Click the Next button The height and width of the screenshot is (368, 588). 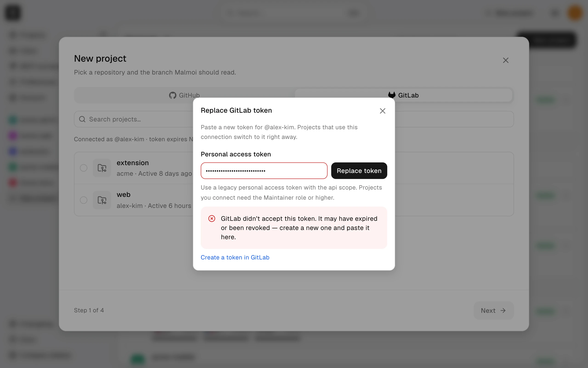point(493,310)
